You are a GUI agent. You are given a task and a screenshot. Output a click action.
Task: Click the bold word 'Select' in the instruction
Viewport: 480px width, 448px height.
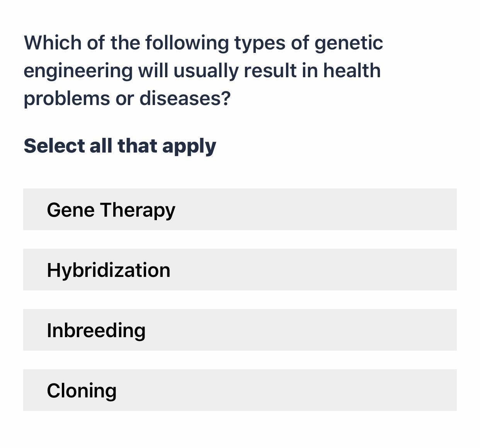[x=54, y=146]
